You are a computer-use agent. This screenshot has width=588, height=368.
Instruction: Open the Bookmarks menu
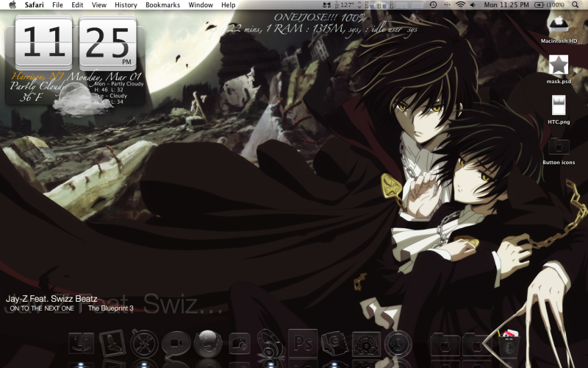click(x=162, y=5)
